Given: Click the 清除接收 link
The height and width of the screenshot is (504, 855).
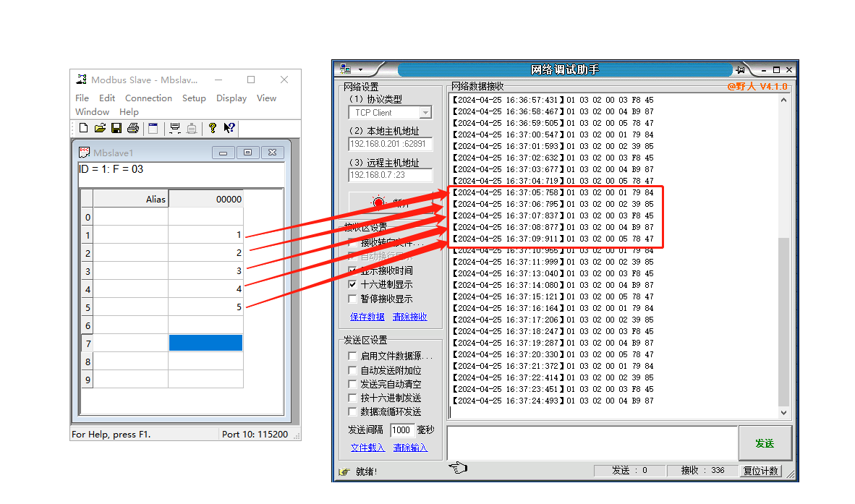Looking at the screenshot, I should point(409,317).
